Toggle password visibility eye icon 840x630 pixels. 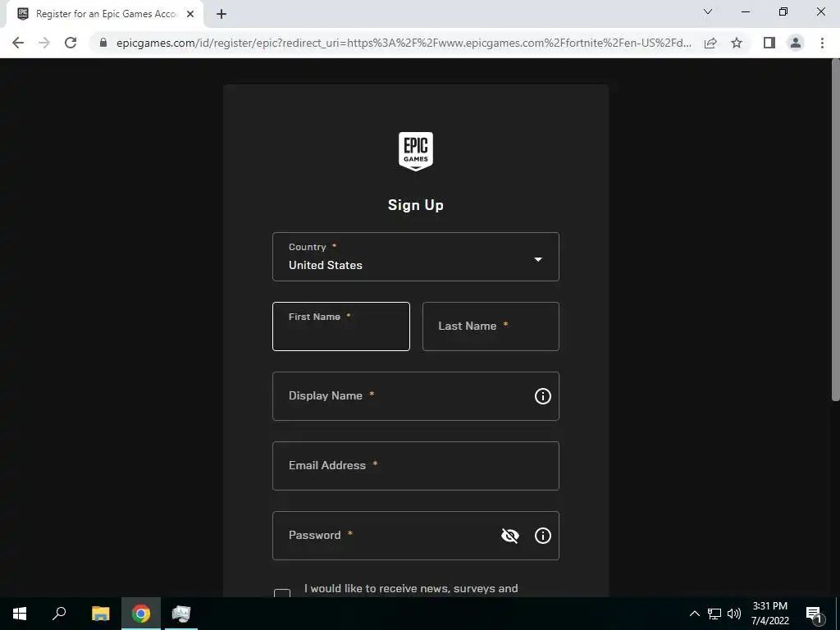(510, 535)
